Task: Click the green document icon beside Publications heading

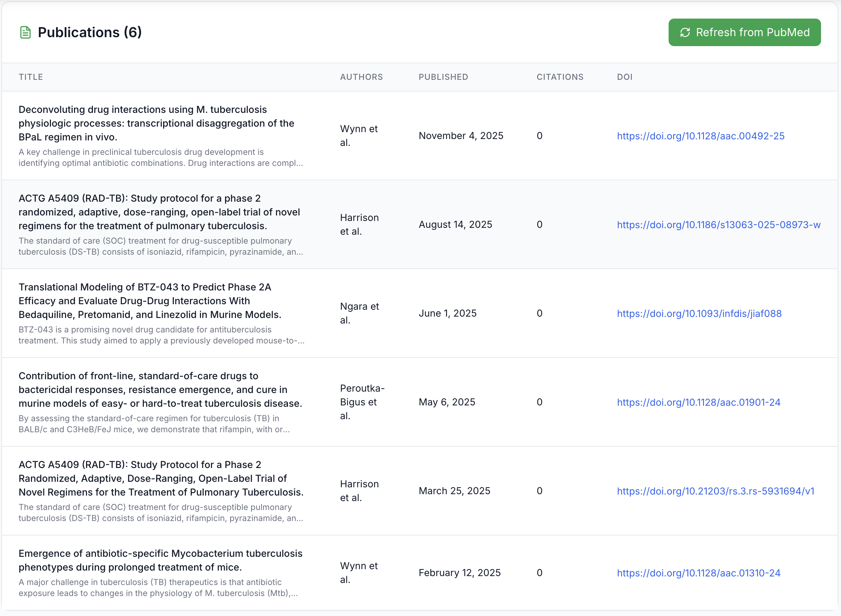Action: (25, 32)
